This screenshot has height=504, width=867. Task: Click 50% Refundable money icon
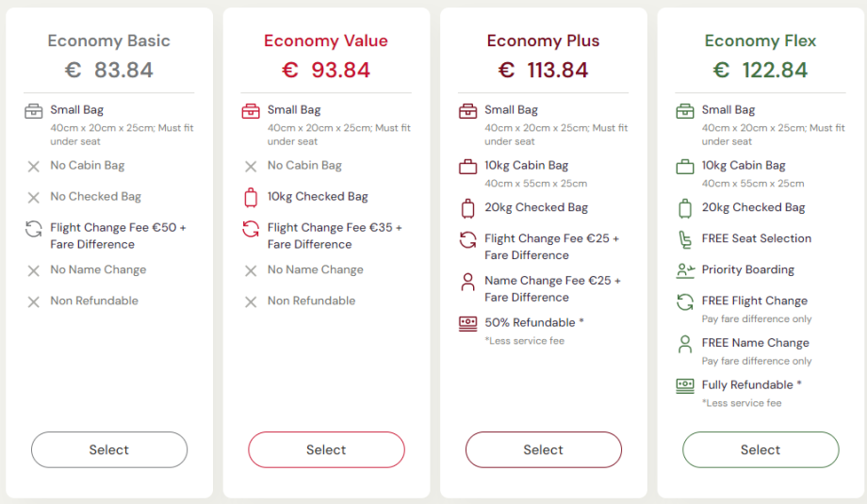467,323
